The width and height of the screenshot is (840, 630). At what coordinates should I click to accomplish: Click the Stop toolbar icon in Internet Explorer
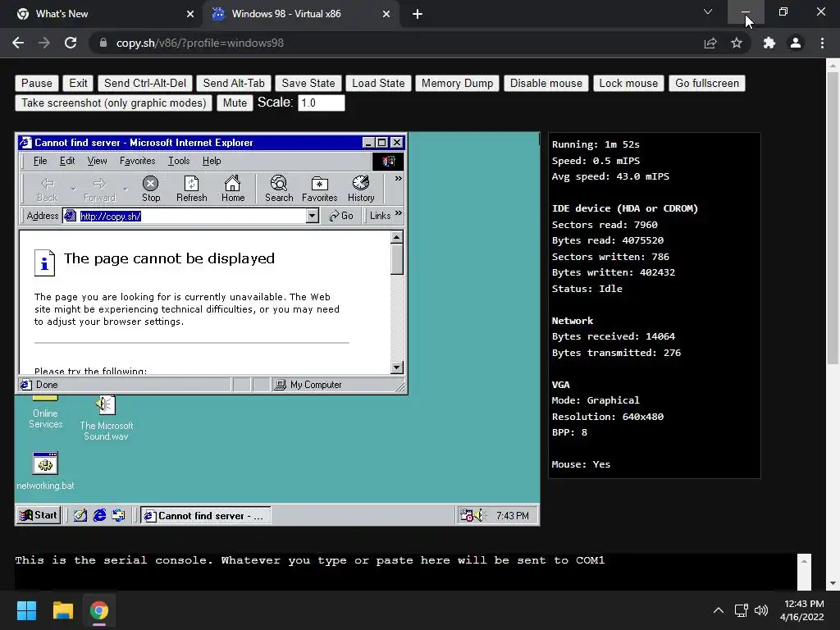[151, 189]
